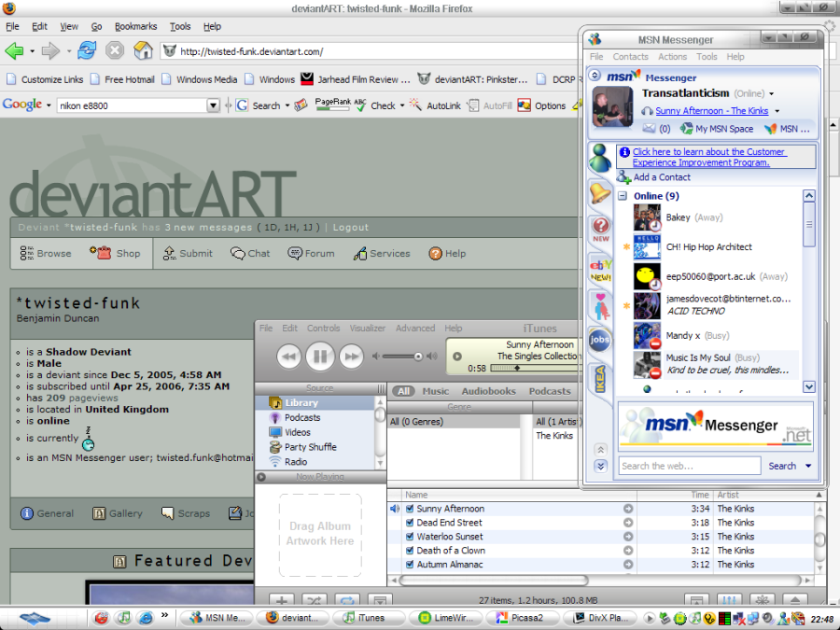840x630 pixels.
Task: Uncheck the Death of a Clown checkbox
Action: [x=410, y=550]
